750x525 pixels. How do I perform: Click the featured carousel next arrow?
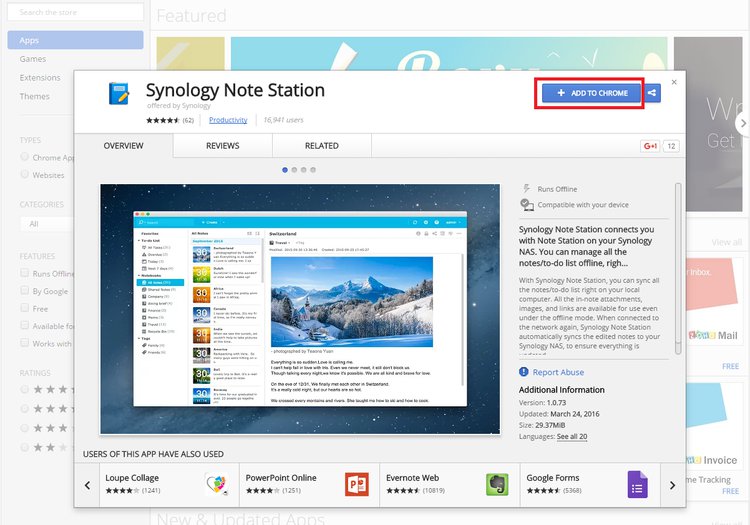pos(743,123)
